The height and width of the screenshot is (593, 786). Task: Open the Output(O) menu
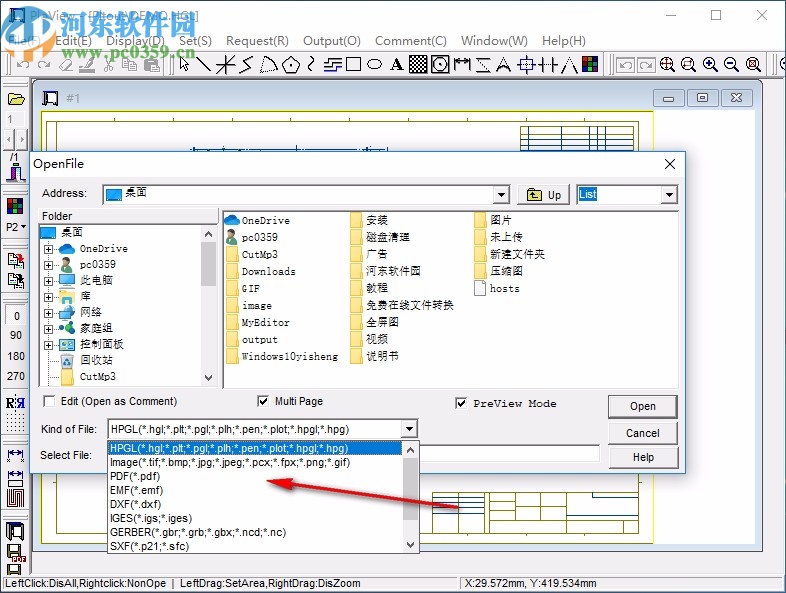tap(332, 41)
